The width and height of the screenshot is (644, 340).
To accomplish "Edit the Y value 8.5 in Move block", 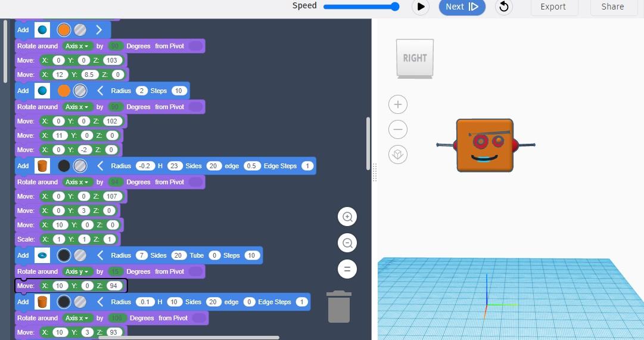I will coord(89,75).
